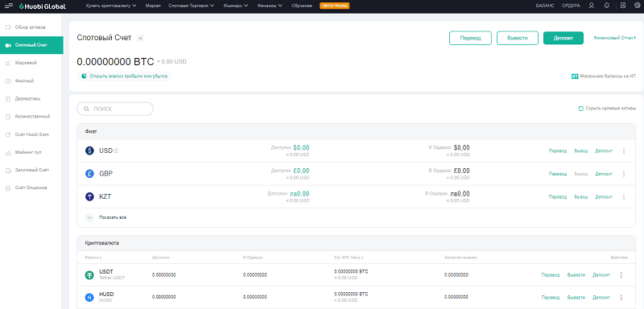
Task: Click 'Перевод' in the HUSD row
Action: click(x=551, y=297)
